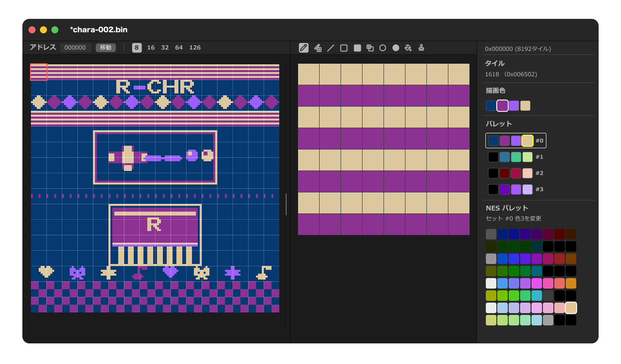Viewport: 621px width, 364px height.
Task: Select the filled rectangle tool
Action: pos(357,48)
